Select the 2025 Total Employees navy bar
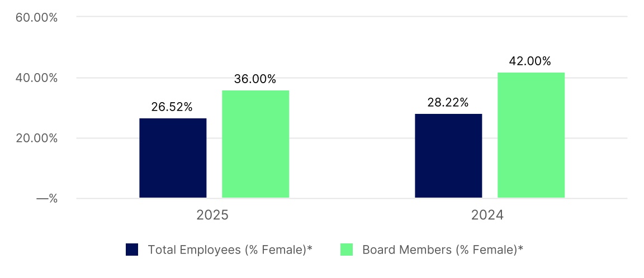The width and height of the screenshot is (644, 278). tap(173, 158)
